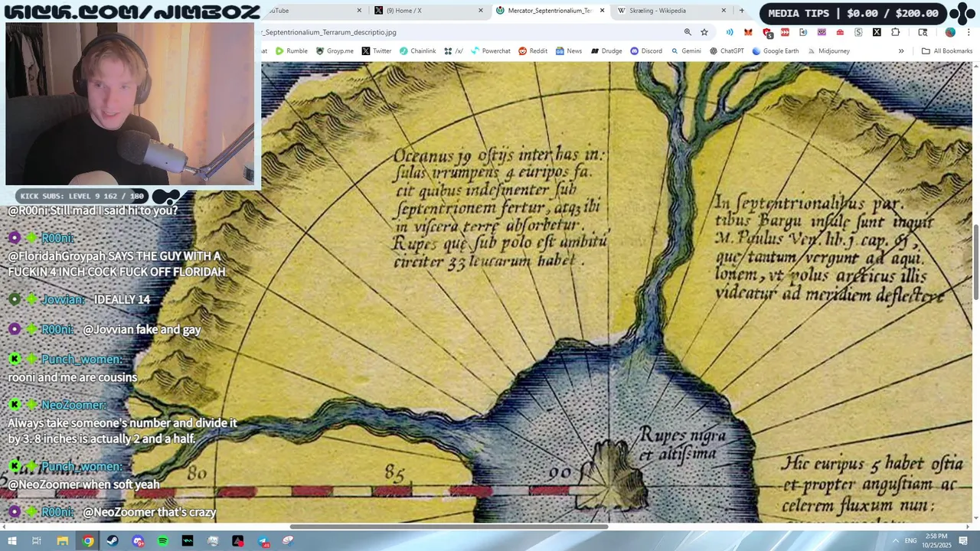The image size is (980, 551).
Task: Click the vertical page scrollbar thumb
Action: 976,262
